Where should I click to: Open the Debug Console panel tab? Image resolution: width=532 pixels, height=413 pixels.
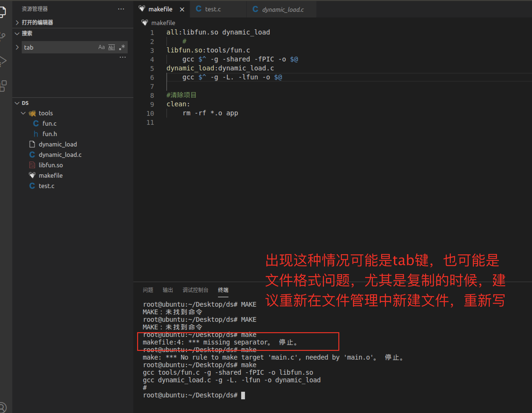[x=195, y=290]
